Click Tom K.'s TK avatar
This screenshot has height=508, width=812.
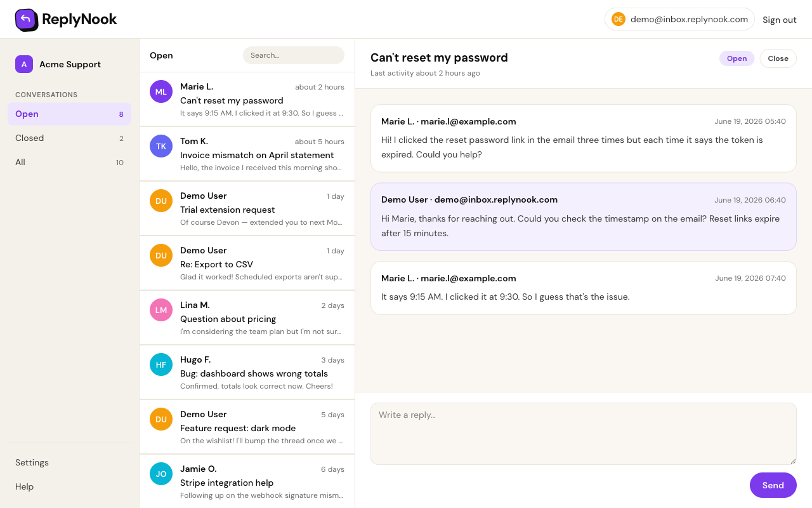(x=161, y=146)
